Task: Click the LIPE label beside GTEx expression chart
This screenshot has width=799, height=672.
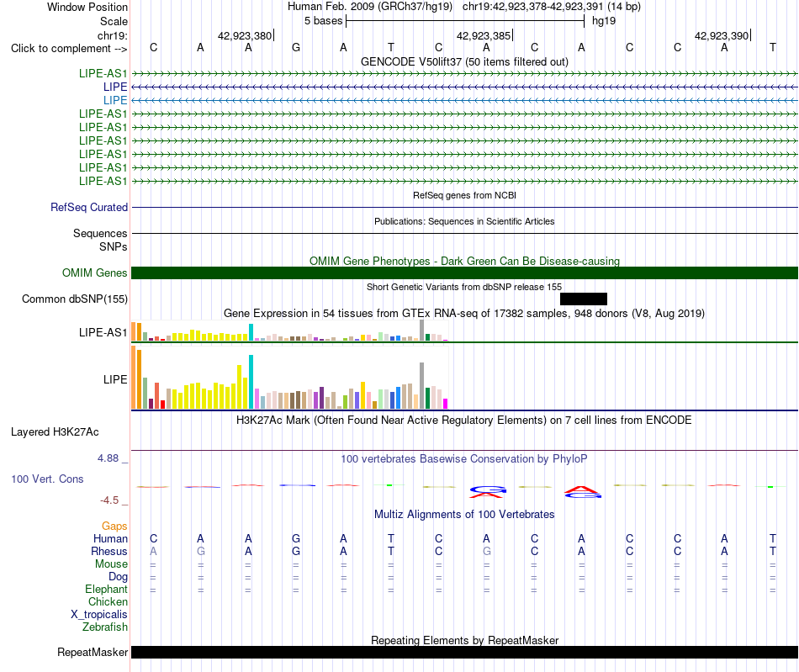Action: [x=115, y=379]
